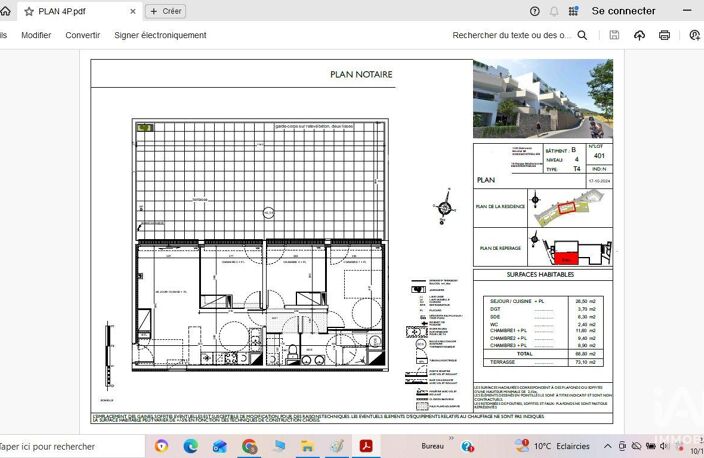Screen dimensions: 704x458
Task: Click Se connecter to sign in
Action: 623,11
